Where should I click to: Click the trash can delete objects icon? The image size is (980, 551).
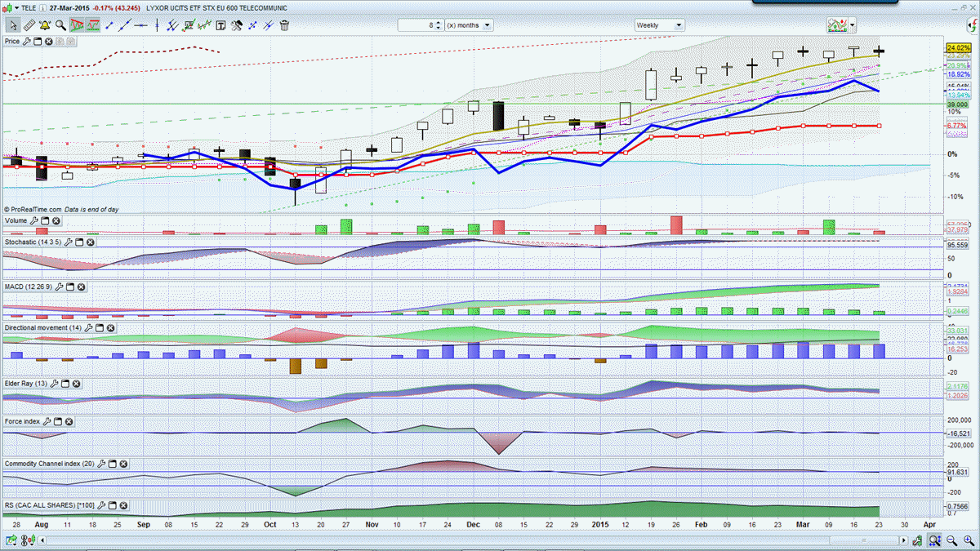pos(284,25)
